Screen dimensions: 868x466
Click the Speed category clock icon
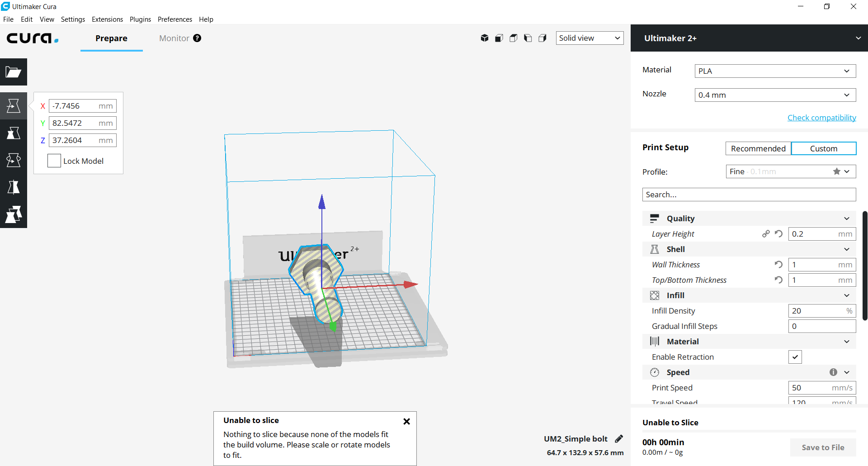click(655, 372)
